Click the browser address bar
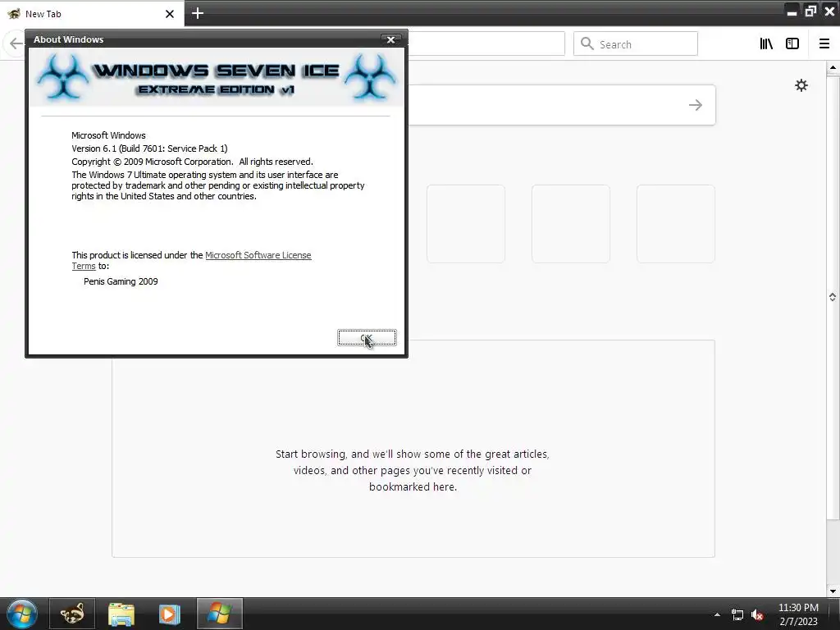Viewport: 840px width, 630px height. pos(486,44)
